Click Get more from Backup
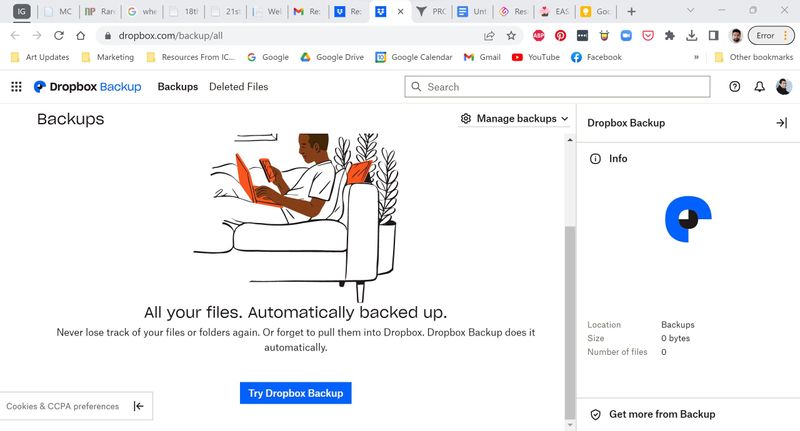The width and height of the screenshot is (800, 431). pyautogui.click(x=661, y=414)
